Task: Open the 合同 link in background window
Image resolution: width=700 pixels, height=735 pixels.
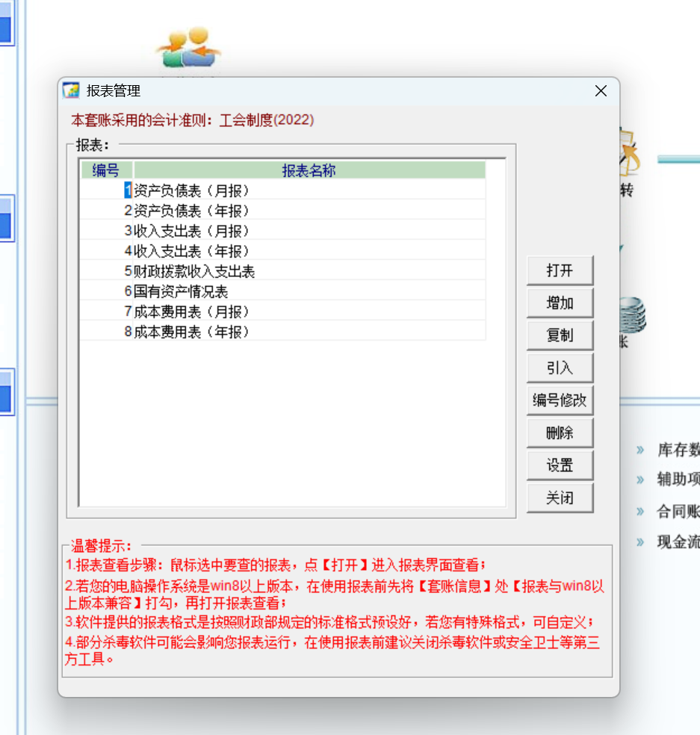Action: tap(678, 511)
